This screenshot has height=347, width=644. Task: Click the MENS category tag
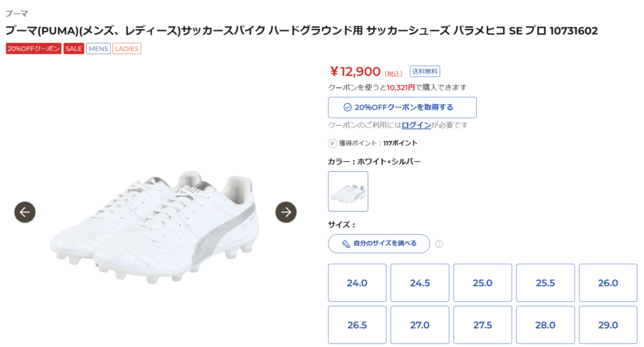click(x=99, y=48)
